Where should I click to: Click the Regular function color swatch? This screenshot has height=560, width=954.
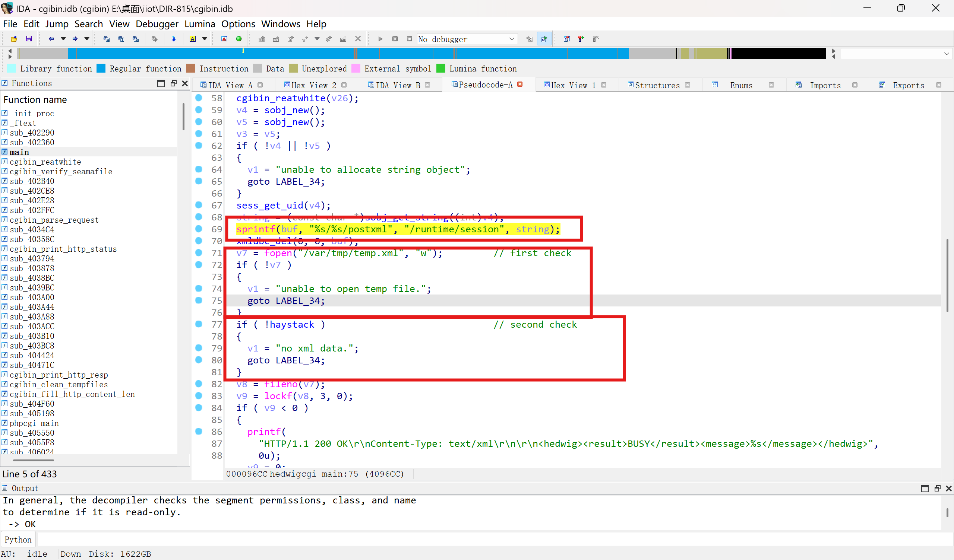coord(101,69)
